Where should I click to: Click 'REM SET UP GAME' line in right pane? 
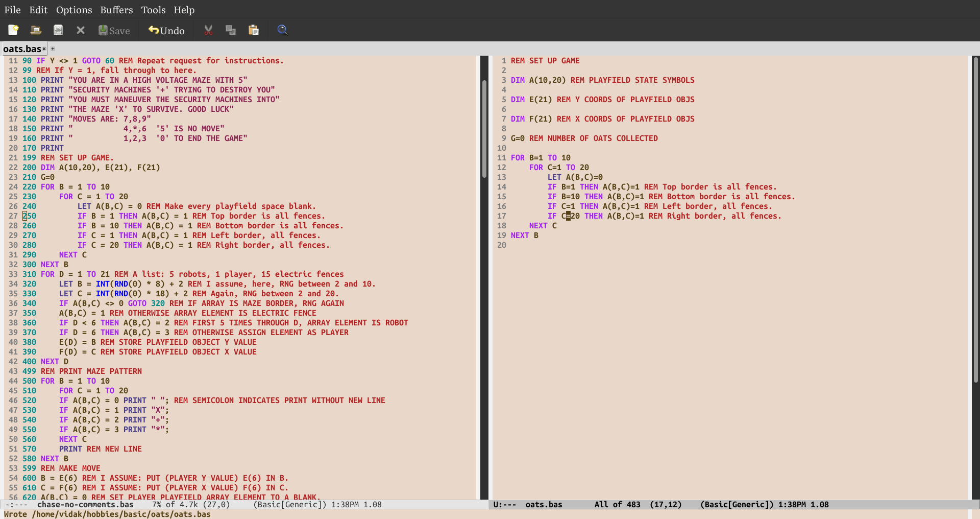pos(545,61)
